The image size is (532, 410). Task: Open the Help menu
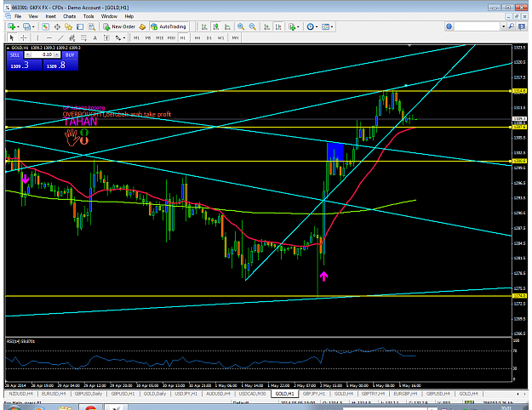tap(129, 16)
